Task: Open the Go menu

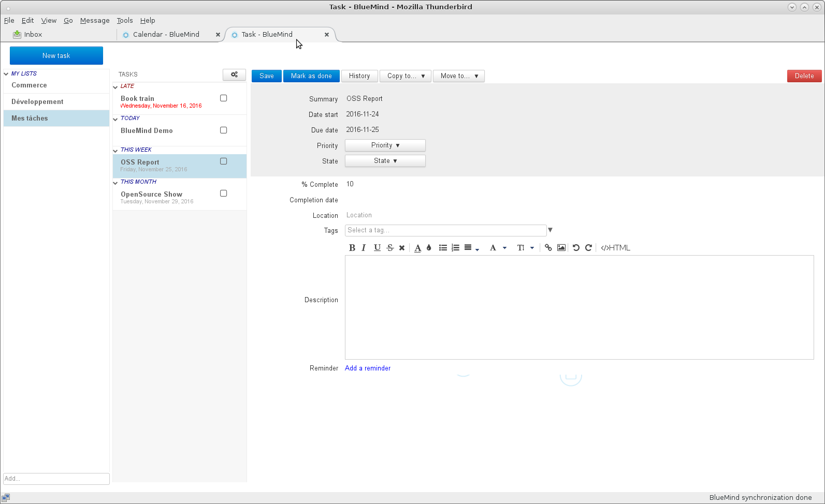Action: pos(68,20)
